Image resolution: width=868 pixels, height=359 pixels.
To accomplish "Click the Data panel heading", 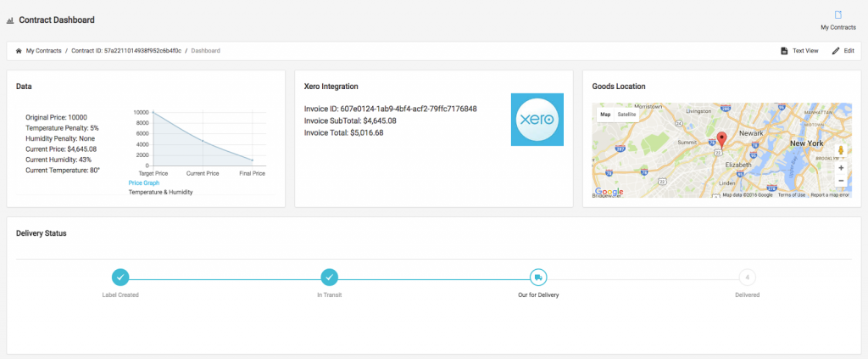I will 24,87.
